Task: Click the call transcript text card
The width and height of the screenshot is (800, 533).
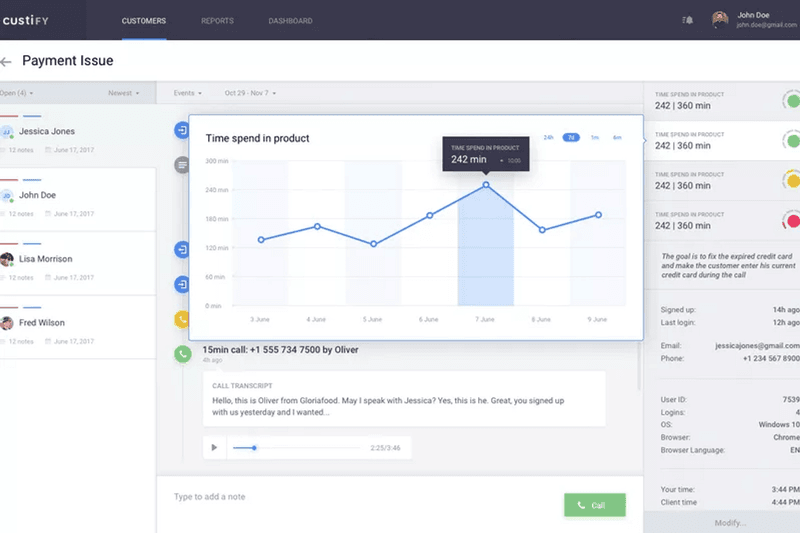Action: pyautogui.click(x=404, y=399)
